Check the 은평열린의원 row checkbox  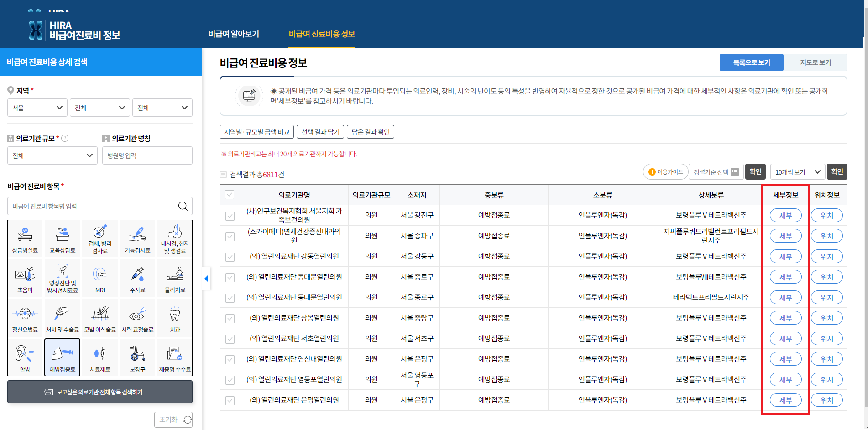pos(230,400)
